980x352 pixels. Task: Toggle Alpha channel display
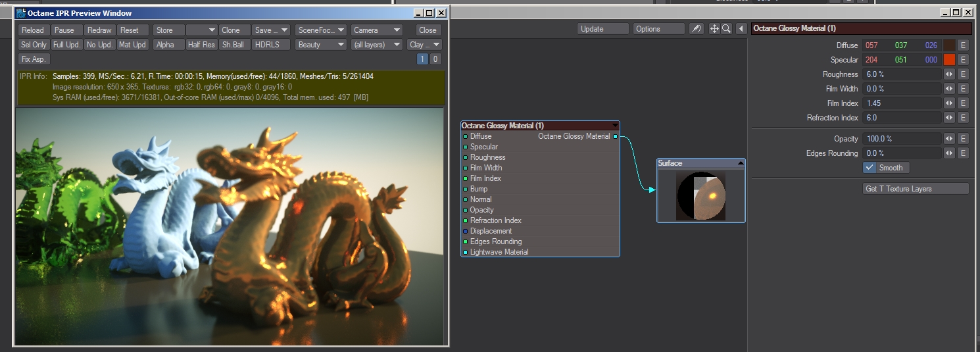(168, 45)
